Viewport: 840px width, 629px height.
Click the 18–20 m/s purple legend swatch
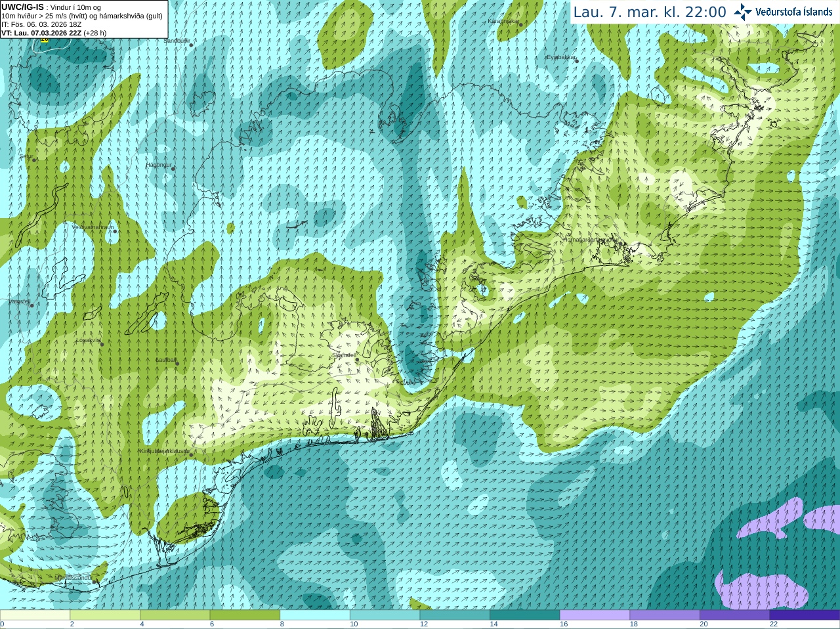(x=665, y=615)
